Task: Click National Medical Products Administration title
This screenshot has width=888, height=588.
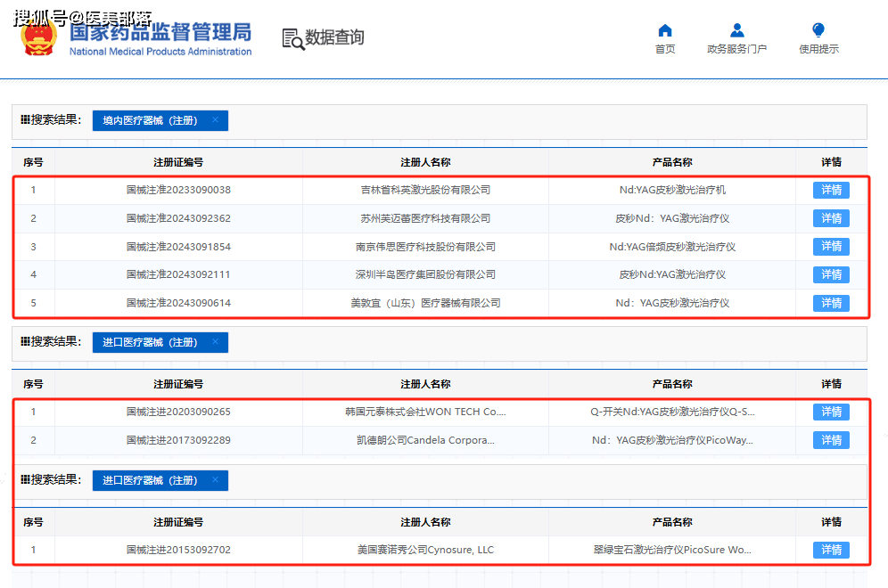Action: point(160,52)
